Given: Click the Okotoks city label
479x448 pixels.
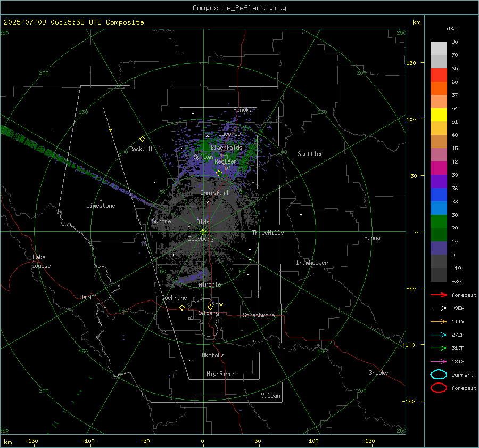Looking at the screenshot, I should 213,355.
